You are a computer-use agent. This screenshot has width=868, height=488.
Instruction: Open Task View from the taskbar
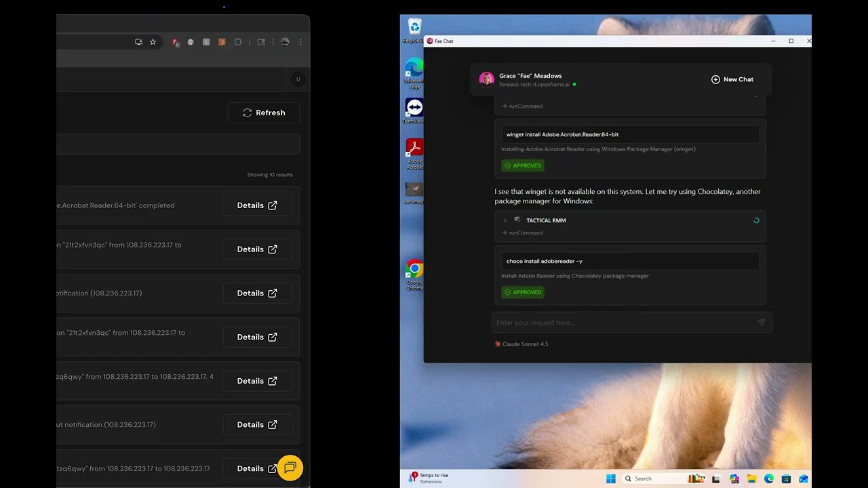(715, 479)
